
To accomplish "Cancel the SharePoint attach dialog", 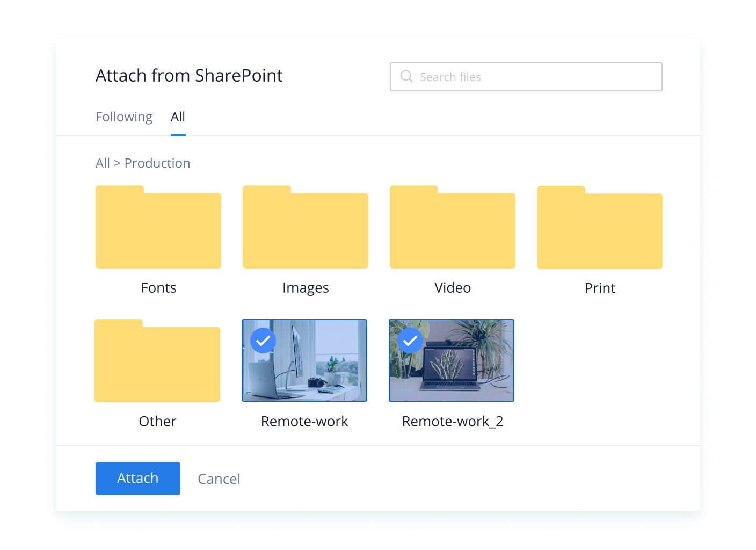I will [219, 479].
